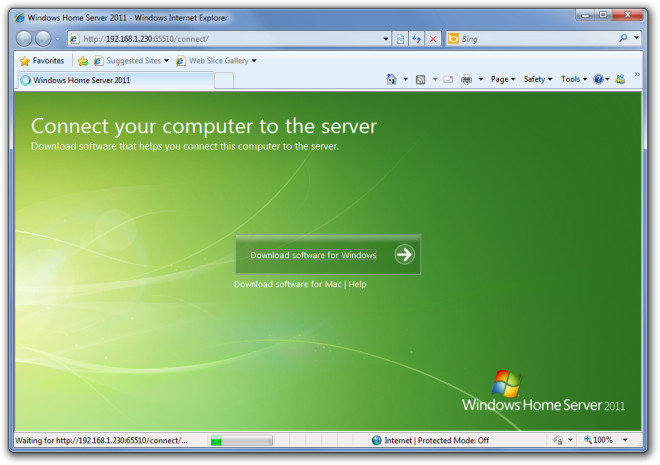This screenshot has width=660, height=465.
Task: Click the Web Slice Gallery favorite icon
Action: (x=181, y=61)
